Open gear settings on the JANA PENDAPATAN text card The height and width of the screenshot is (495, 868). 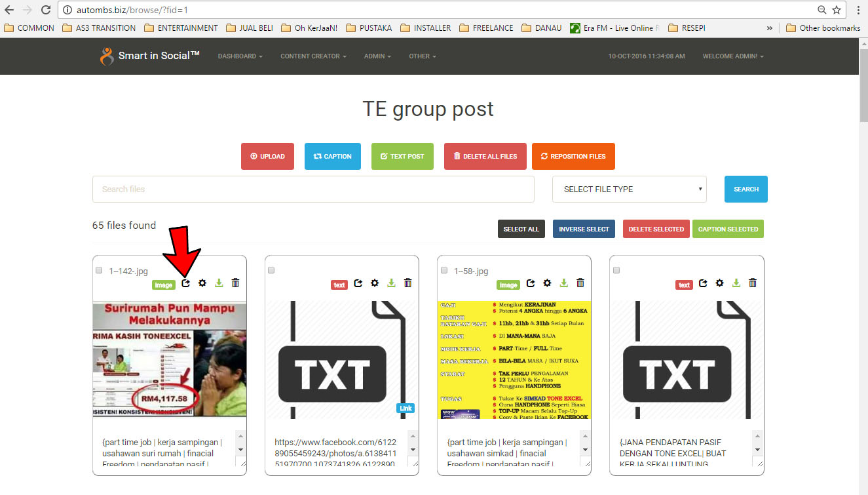click(719, 283)
